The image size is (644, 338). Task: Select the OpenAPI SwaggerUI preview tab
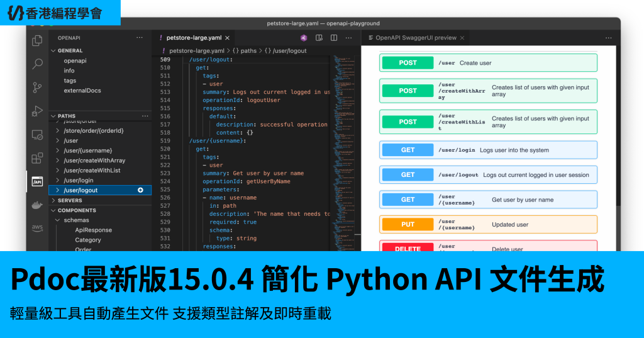tap(415, 38)
